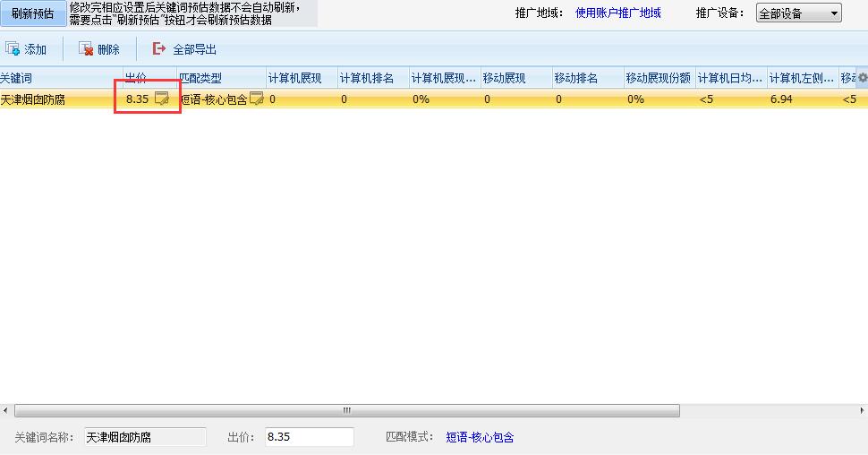Open column settings gear icon
Screen dimensions: 868x455
pos(862,78)
